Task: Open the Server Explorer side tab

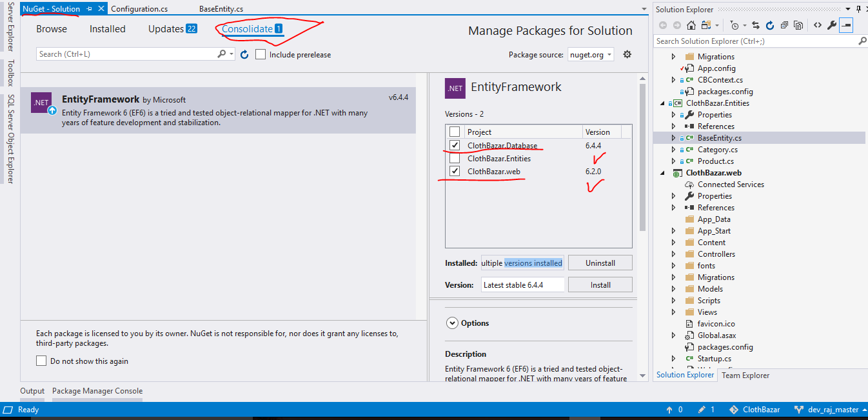Action: (10, 26)
